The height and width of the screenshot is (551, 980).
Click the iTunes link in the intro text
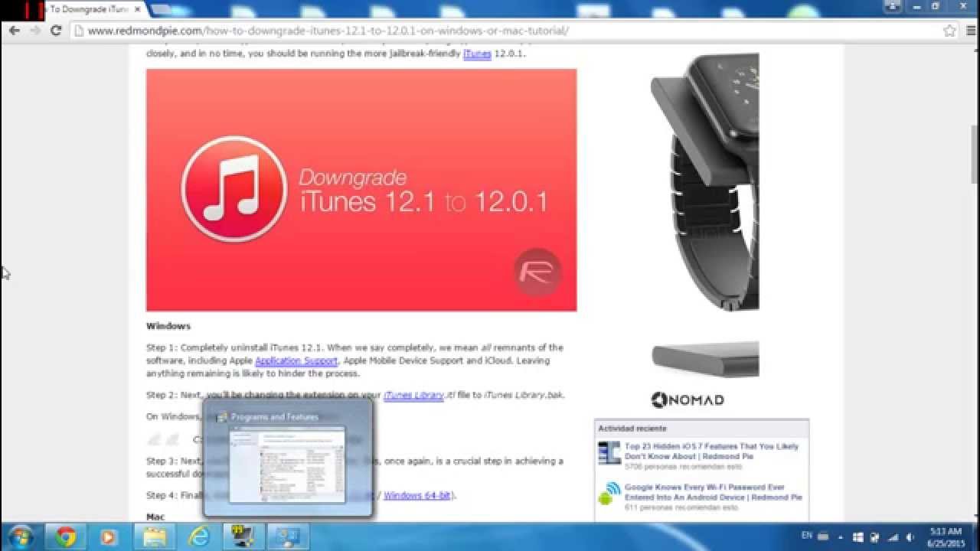(x=477, y=54)
